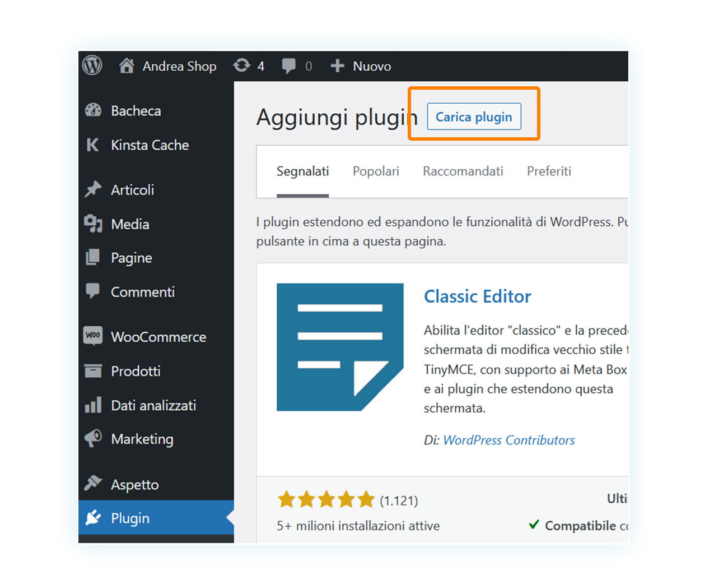
Task: Click '5+ milioni installazioni attive' text
Action: click(358, 526)
